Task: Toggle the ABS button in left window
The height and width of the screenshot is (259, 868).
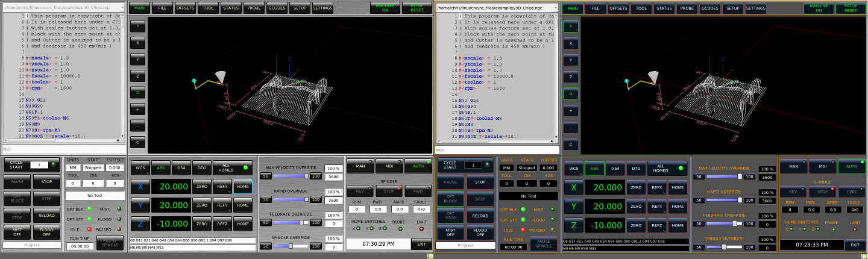Action: [x=160, y=168]
